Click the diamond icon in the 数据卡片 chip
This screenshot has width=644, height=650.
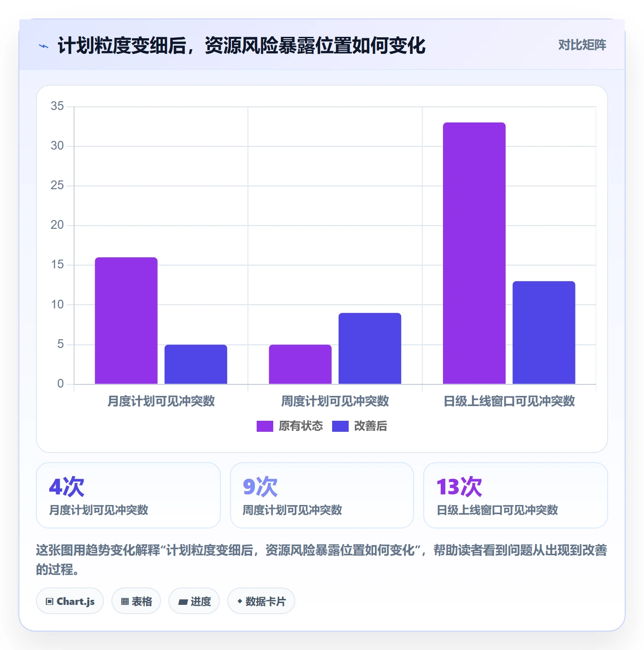click(x=240, y=601)
